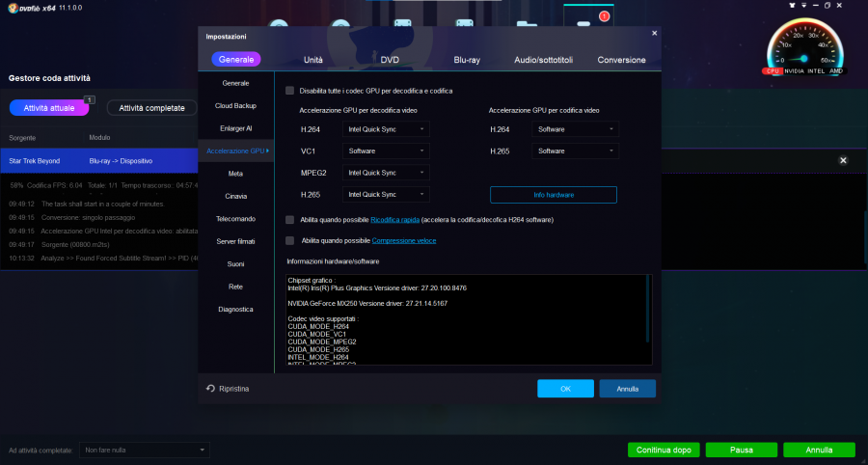Switch to the Unità tab
868x465 pixels.
pyautogui.click(x=313, y=60)
